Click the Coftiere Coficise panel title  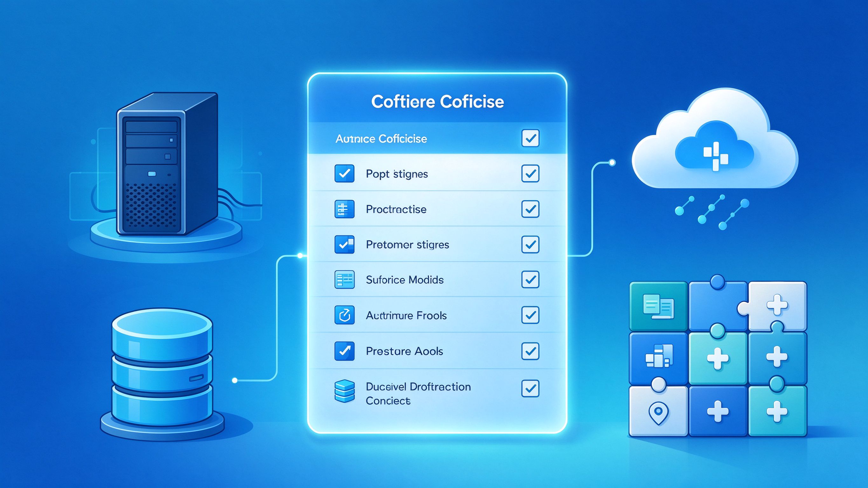[x=437, y=102]
